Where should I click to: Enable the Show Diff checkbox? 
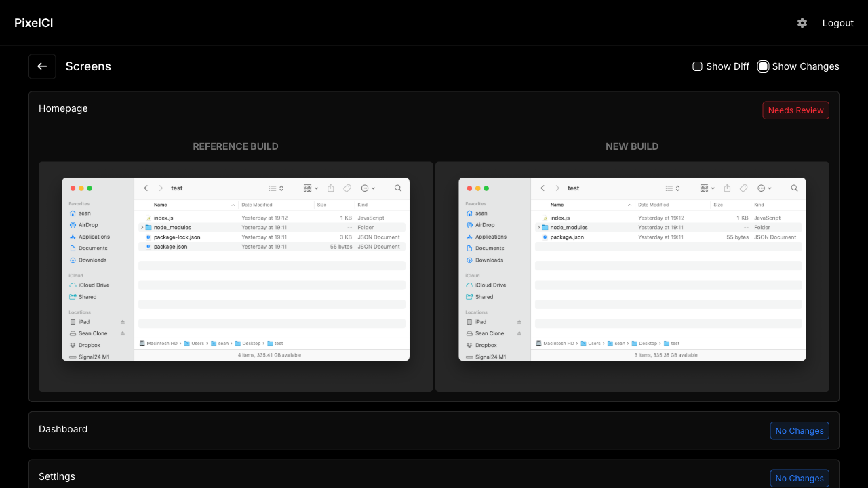click(697, 66)
